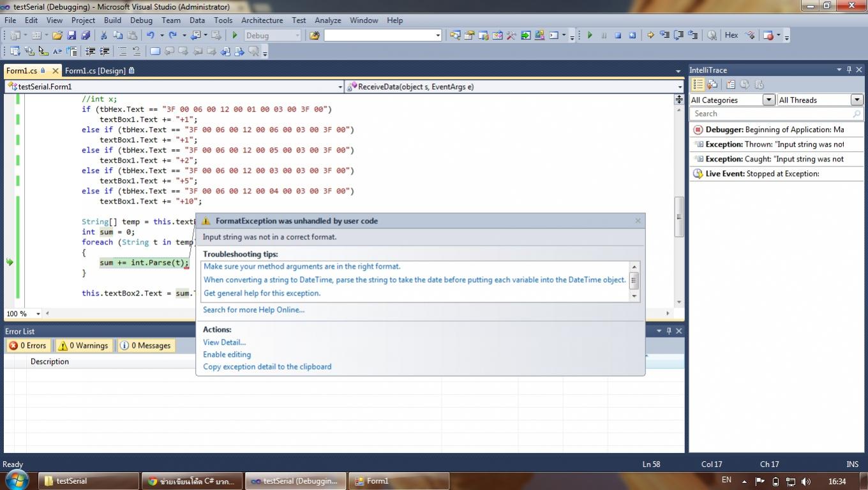Open the Debug menu

click(x=141, y=20)
